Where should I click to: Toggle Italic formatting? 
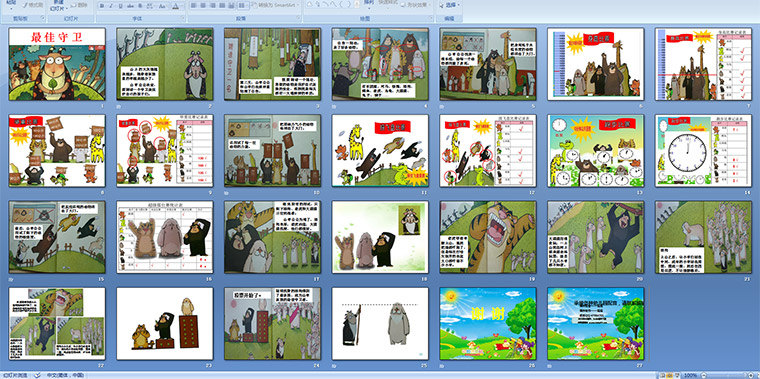(x=111, y=6)
